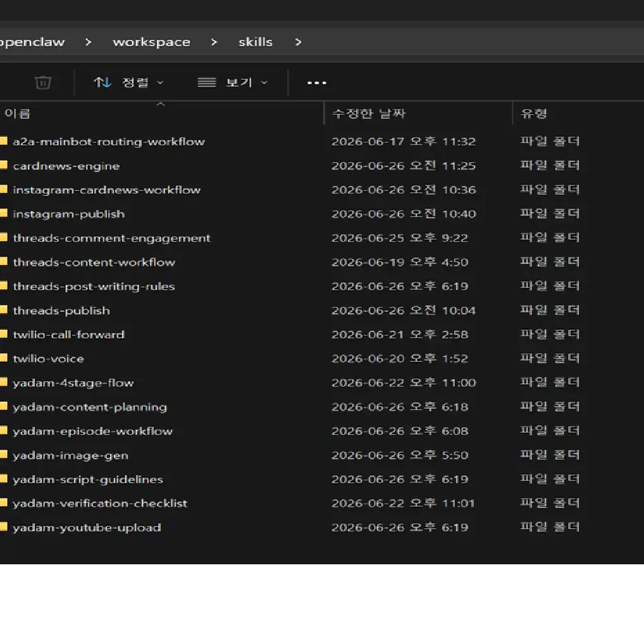Select the twilio-call-forward folder name
This screenshot has height=644, width=644.
tap(68, 334)
